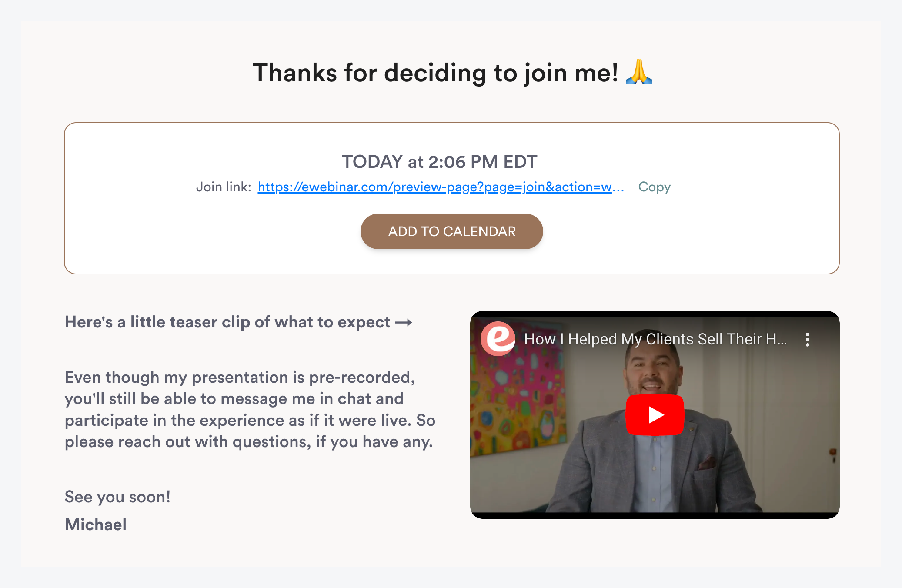Click the 'Here's a little teaser clip' heading
This screenshot has height=588, width=902.
pos(227,322)
